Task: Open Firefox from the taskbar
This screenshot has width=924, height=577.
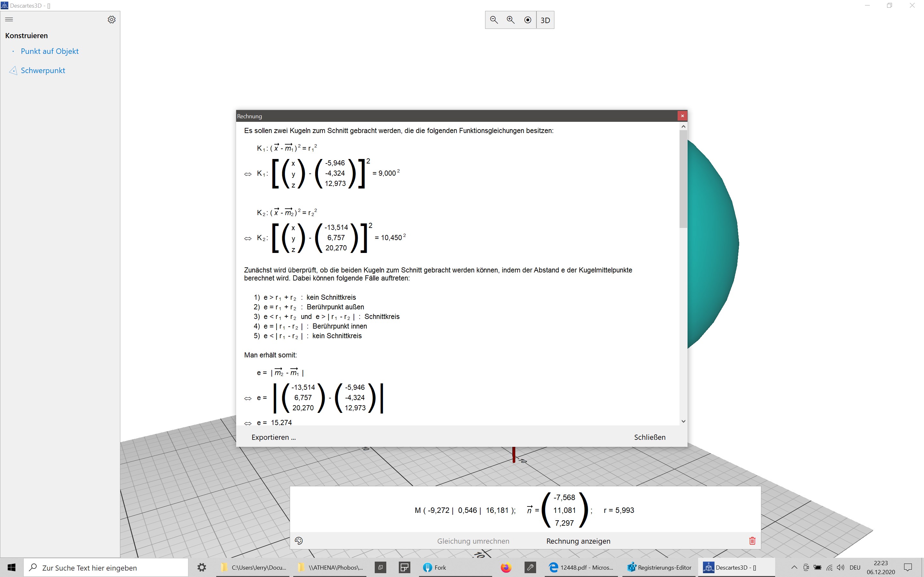Action: (506, 567)
